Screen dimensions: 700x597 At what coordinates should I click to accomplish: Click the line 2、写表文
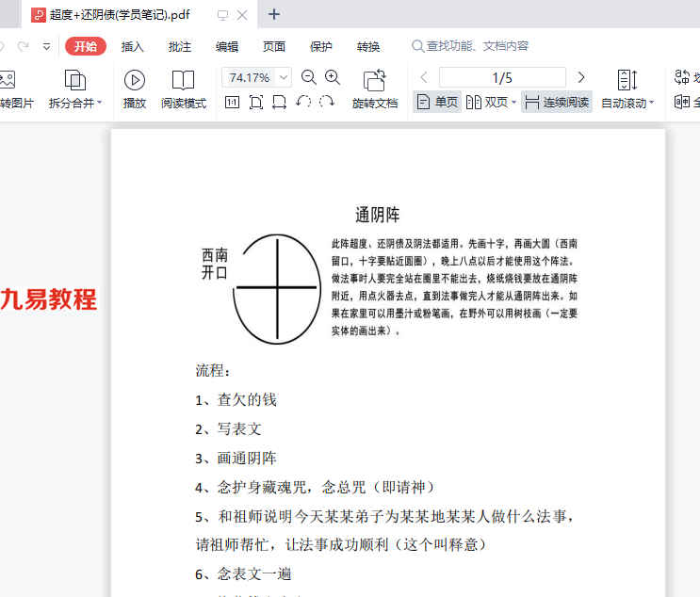click(228, 429)
